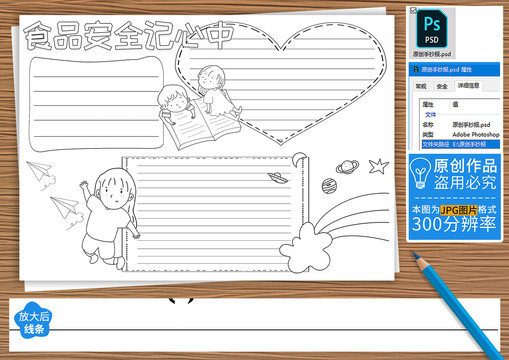
Task: Click the star doodle near the ringed planet
Action: click(x=379, y=166)
